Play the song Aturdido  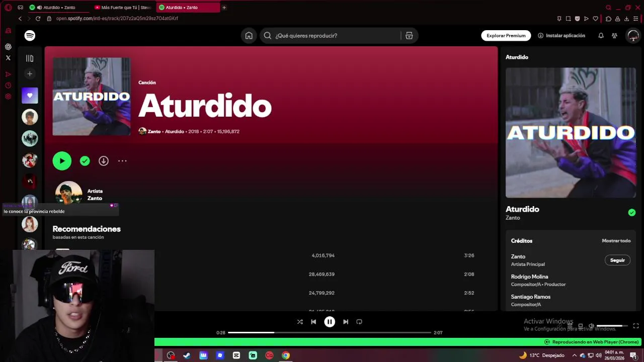pyautogui.click(x=62, y=161)
